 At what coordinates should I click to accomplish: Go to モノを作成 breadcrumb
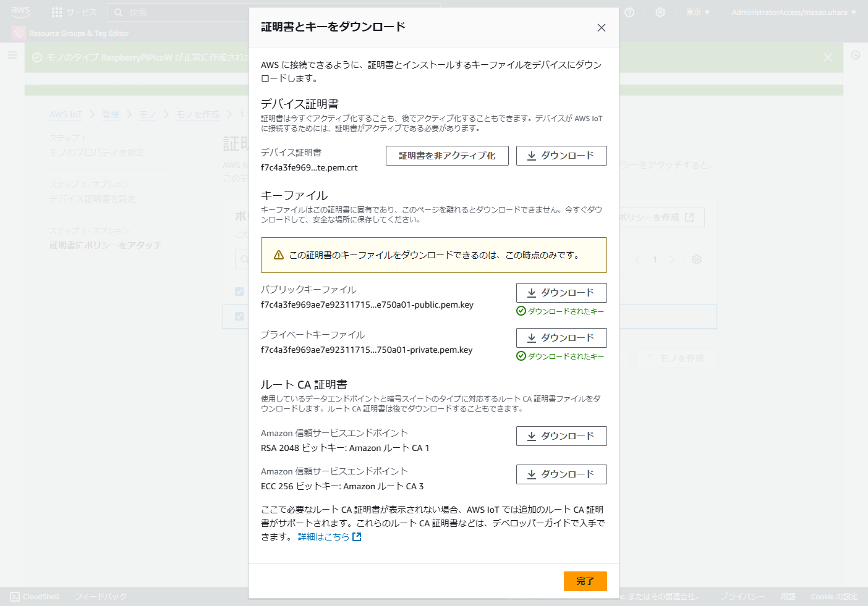198,115
